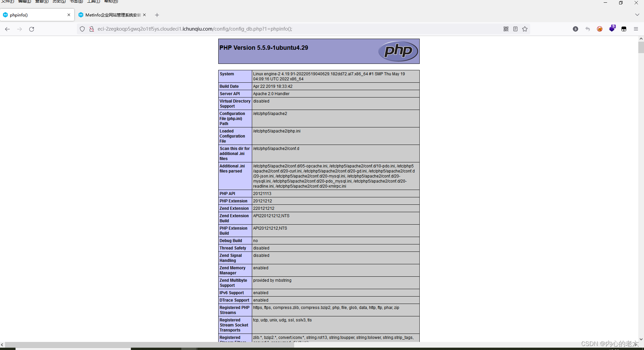Click the Virtual Directory Support label
644x350 pixels.
235,104
